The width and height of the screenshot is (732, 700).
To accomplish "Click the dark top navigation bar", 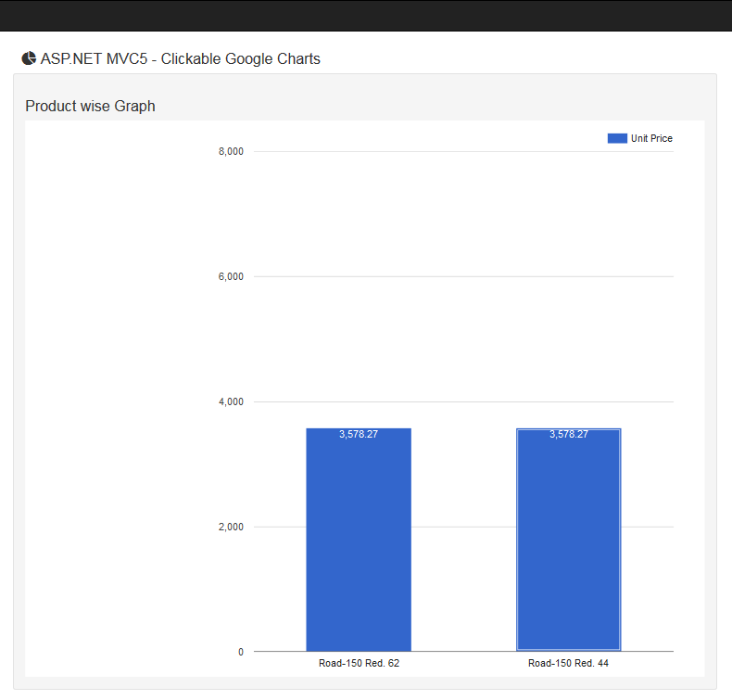I will pyautogui.click(x=366, y=15).
